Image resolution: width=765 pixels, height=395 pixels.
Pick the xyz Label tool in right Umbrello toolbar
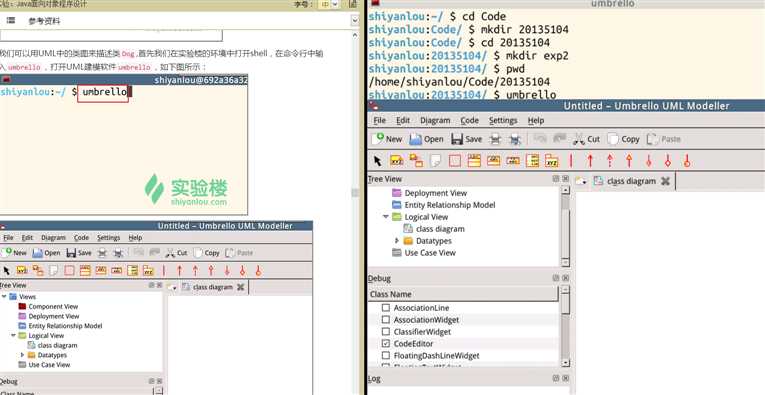(x=397, y=160)
